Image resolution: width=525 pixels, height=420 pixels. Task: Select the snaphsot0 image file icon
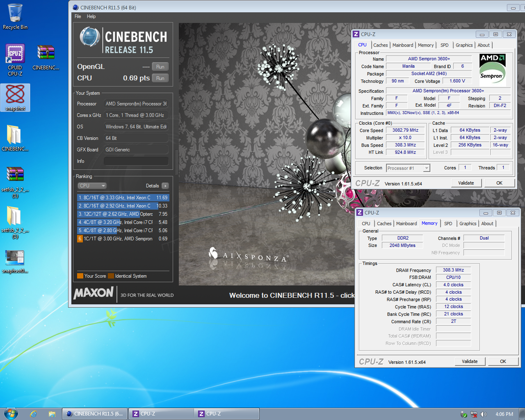tap(15, 261)
